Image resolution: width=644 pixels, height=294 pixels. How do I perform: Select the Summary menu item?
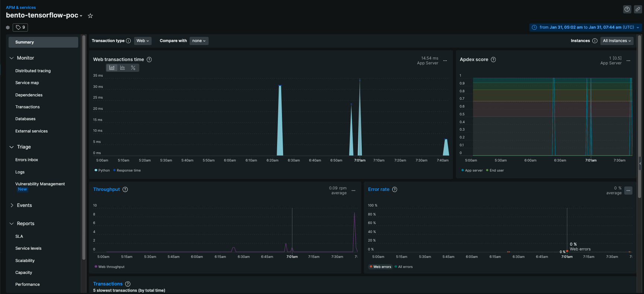[43, 42]
